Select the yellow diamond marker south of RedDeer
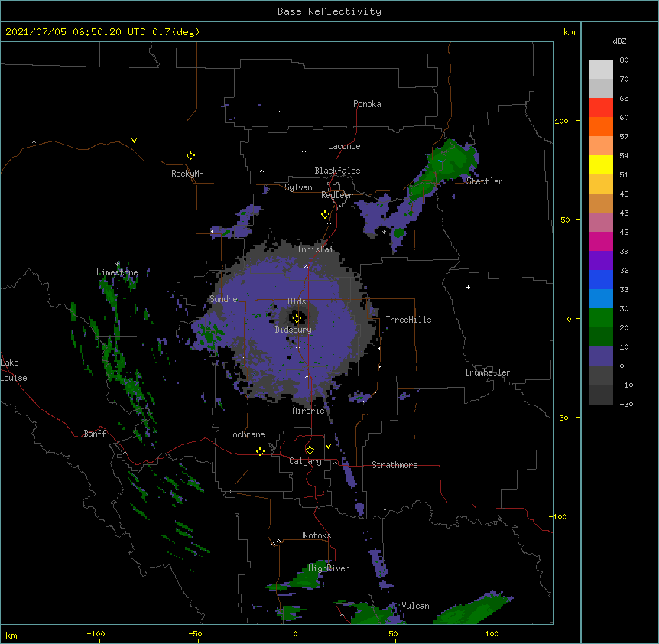The image size is (659, 644). coord(326,215)
